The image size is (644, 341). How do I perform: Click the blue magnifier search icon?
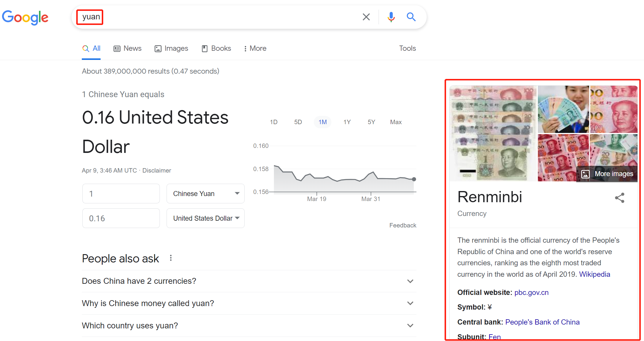coord(411,17)
